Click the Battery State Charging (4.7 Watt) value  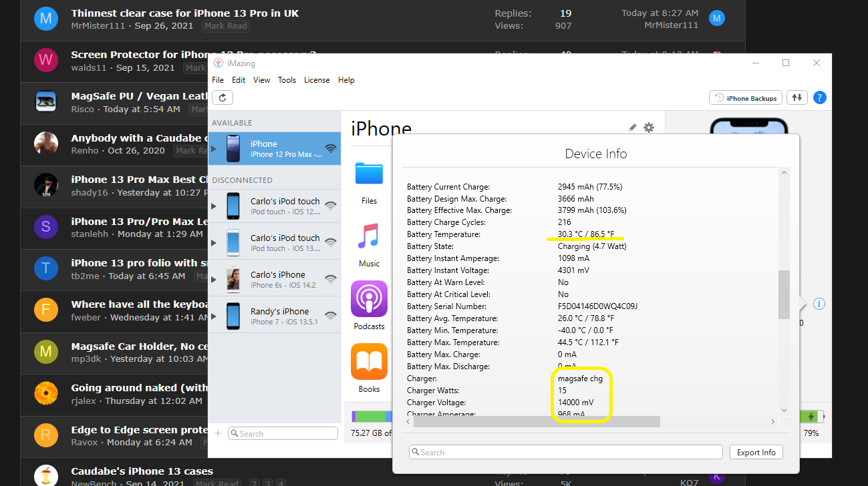(592, 246)
